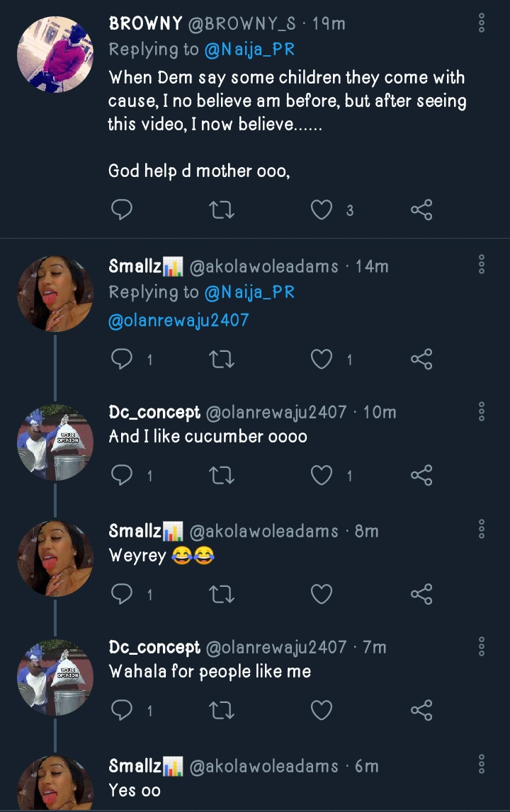Retweet BROWNY's tweet
This screenshot has width=510, height=812.
click(222, 210)
